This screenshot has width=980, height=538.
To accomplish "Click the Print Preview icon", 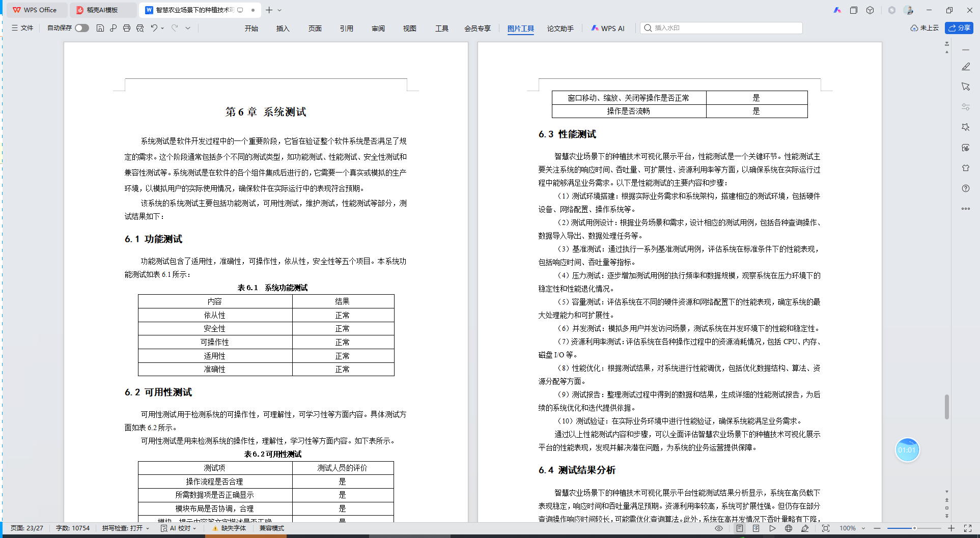I will (x=140, y=28).
